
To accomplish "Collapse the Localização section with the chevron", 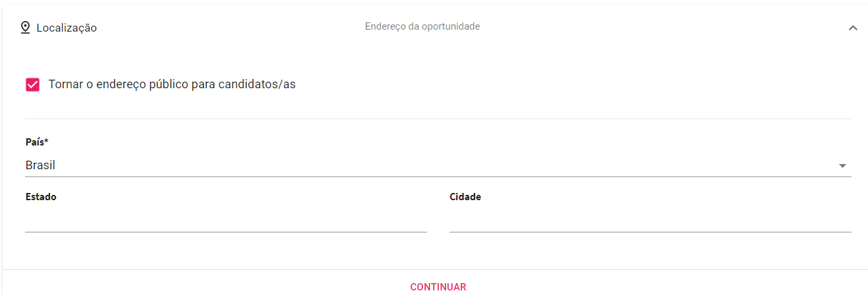I will tap(853, 28).
